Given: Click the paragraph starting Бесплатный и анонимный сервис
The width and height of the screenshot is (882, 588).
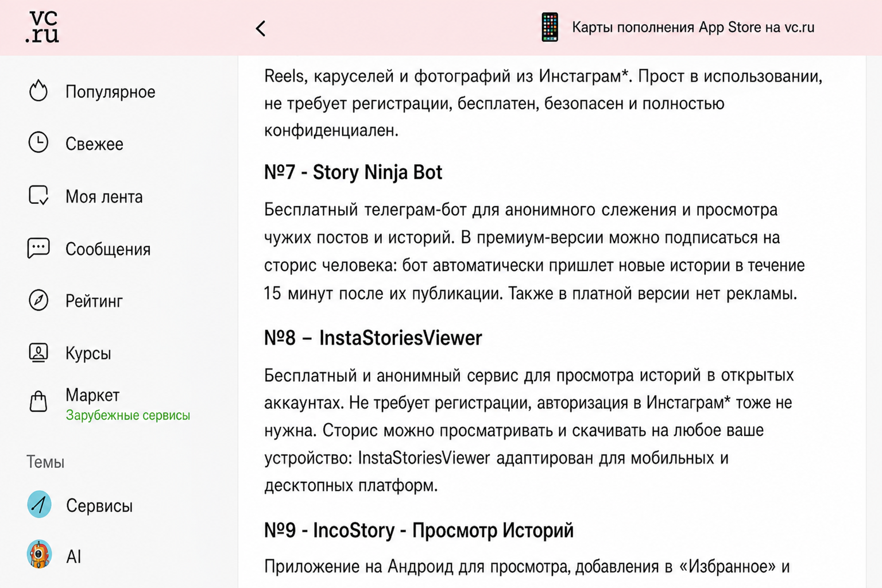Looking at the screenshot, I should 529,430.
